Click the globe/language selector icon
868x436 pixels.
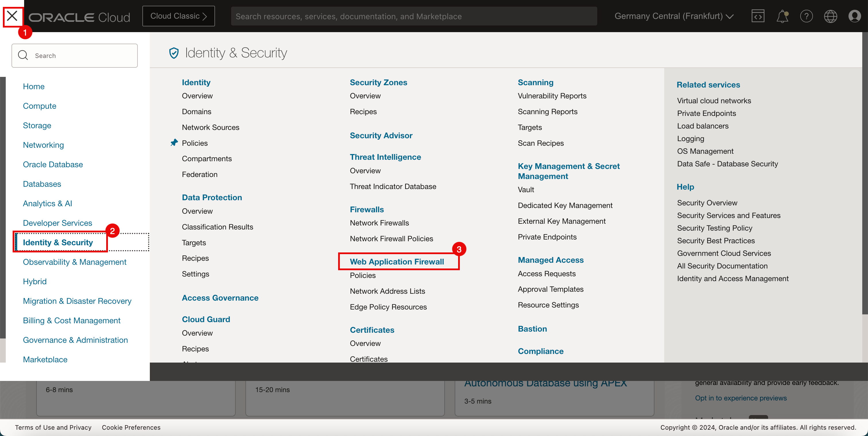coord(830,16)
